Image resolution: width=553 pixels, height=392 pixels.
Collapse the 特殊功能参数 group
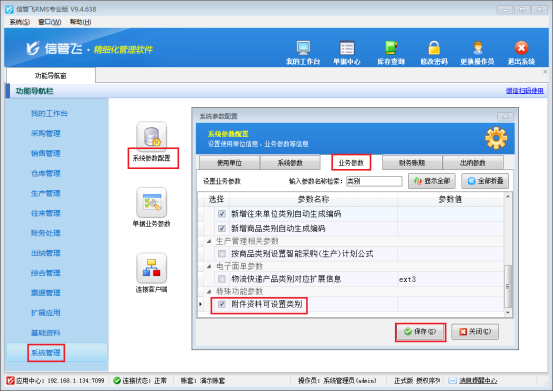click(209, 292)
